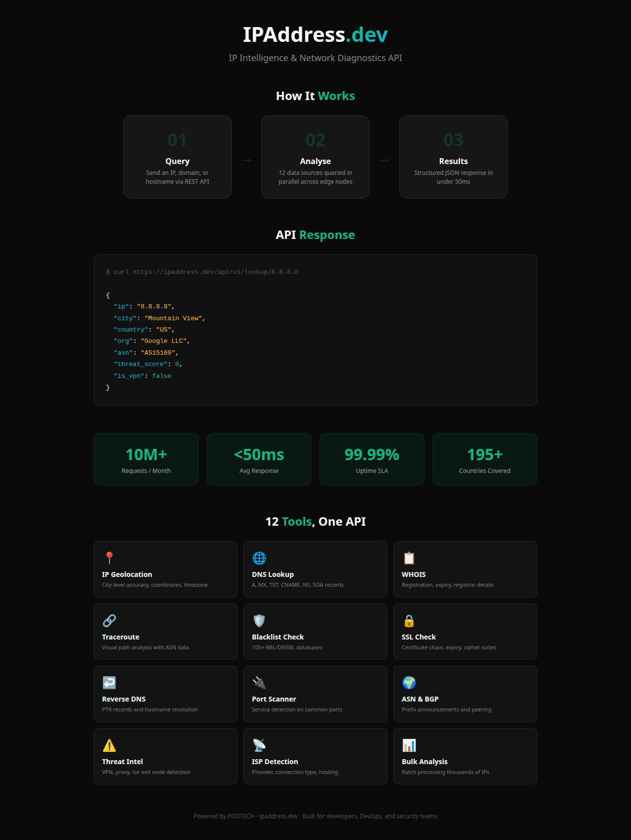Click the IPAddress.dev site logo heading
The height and width of the screenshot is (840, 631).
pos(315,34)
